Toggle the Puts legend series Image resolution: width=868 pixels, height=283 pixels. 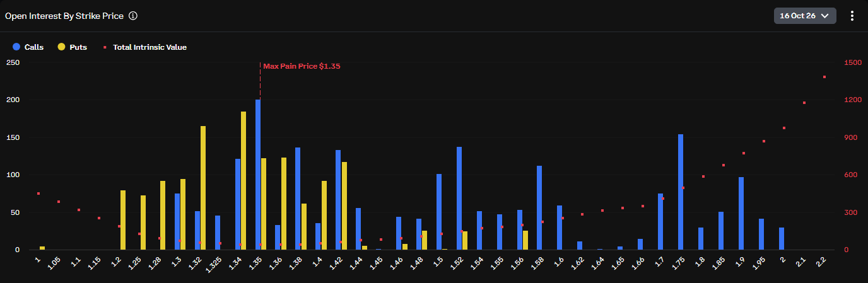pos(73,47)
